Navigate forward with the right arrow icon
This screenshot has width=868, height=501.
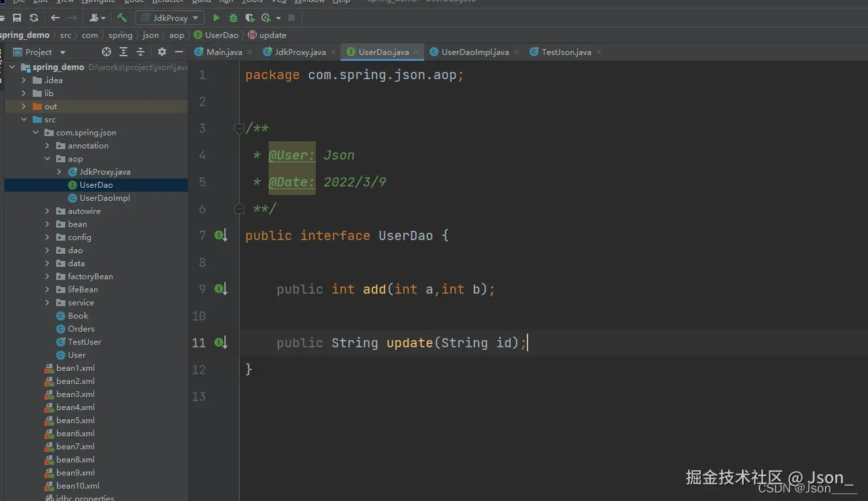pos(73,18)
